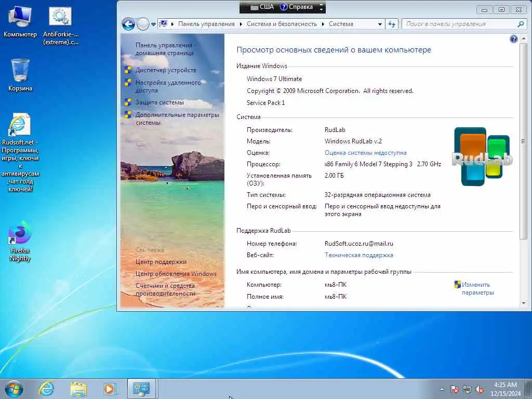
Task: Expand arrow after Панель управления breadcrumb
Action: [x=241, y=24]
